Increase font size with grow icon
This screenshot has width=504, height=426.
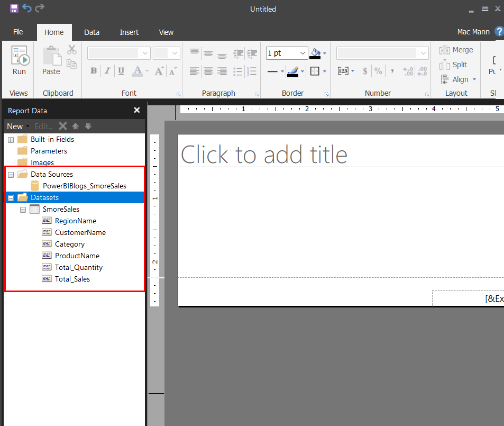(159, 71)
